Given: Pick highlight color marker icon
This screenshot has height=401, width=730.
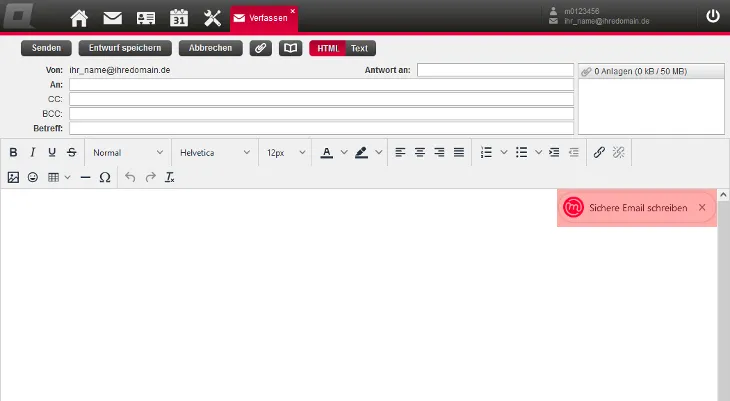Looking at the screenshot, I should [x=361, y=152].
